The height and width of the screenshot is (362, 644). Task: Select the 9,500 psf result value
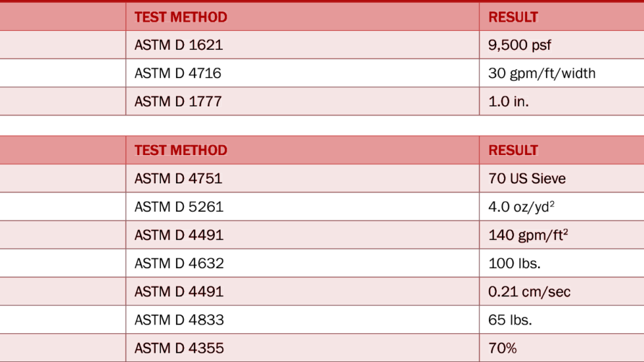520,45
